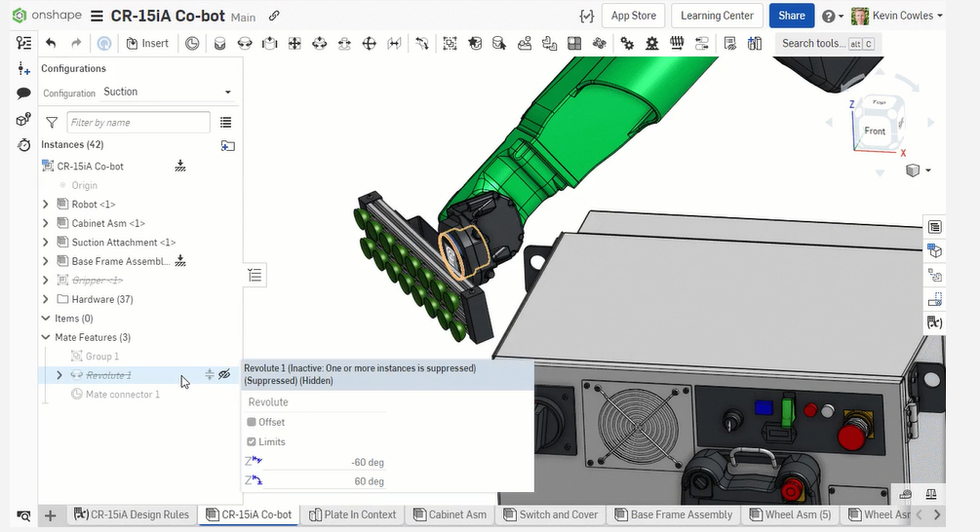Collapse the Mate Features (3) section
The height and width of the screenshot is (532, 980).
(46, 337)
